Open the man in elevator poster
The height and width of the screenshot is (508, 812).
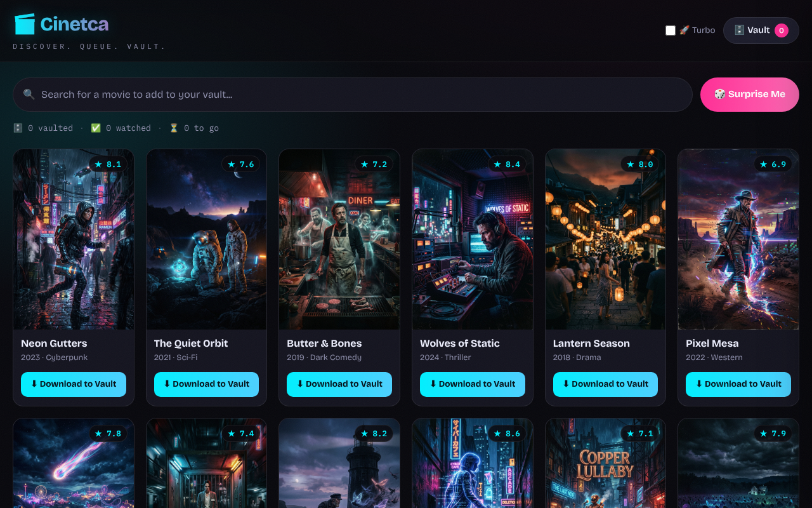point(206,463)
